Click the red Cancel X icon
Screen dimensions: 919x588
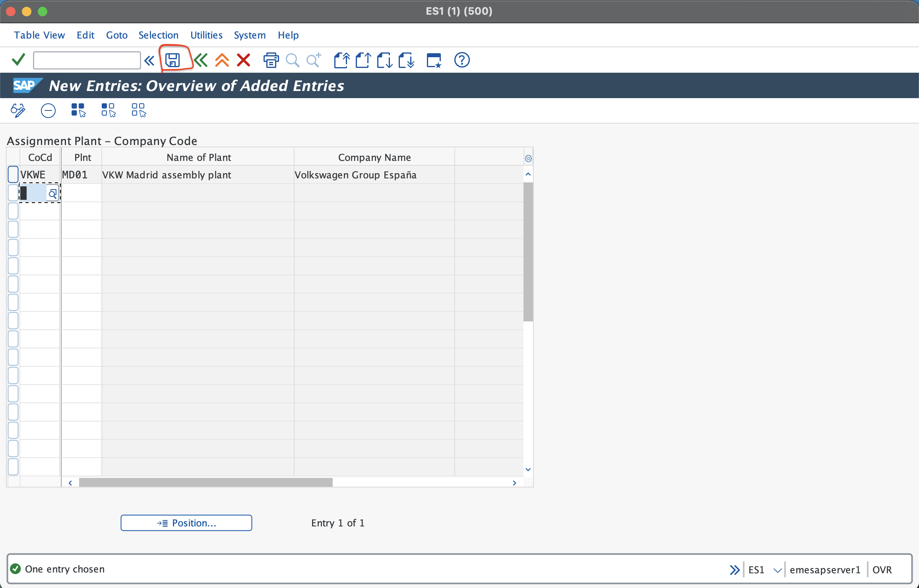[x=244, y=60]
